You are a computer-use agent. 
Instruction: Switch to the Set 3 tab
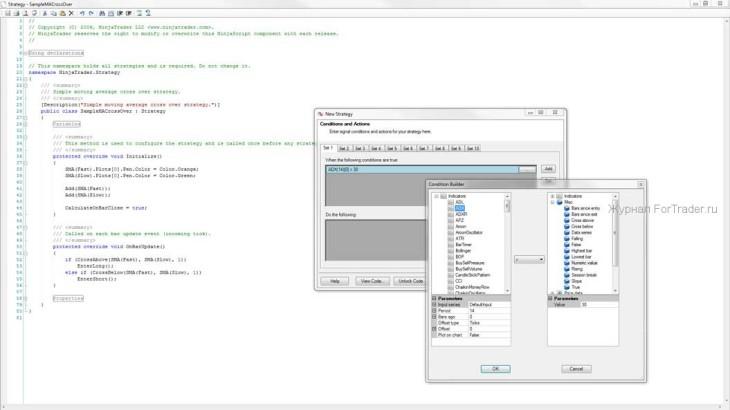(360, 148)
